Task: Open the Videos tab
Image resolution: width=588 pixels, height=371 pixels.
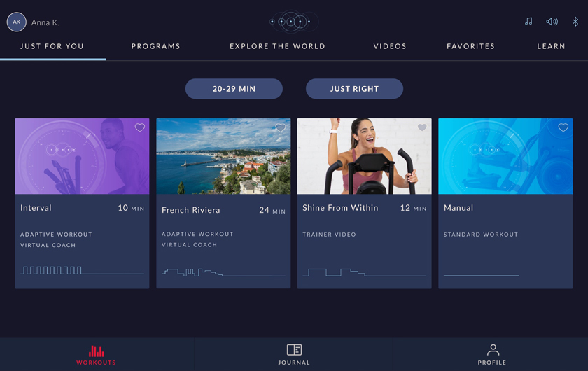Action: point(390,46)
